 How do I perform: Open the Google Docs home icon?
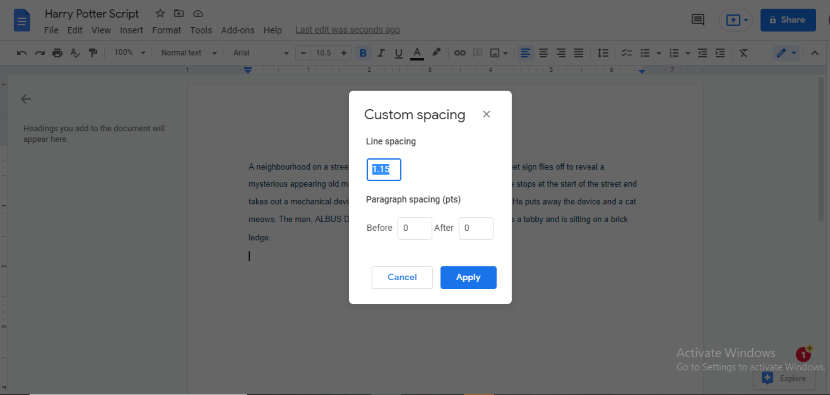tap(22, 20)
